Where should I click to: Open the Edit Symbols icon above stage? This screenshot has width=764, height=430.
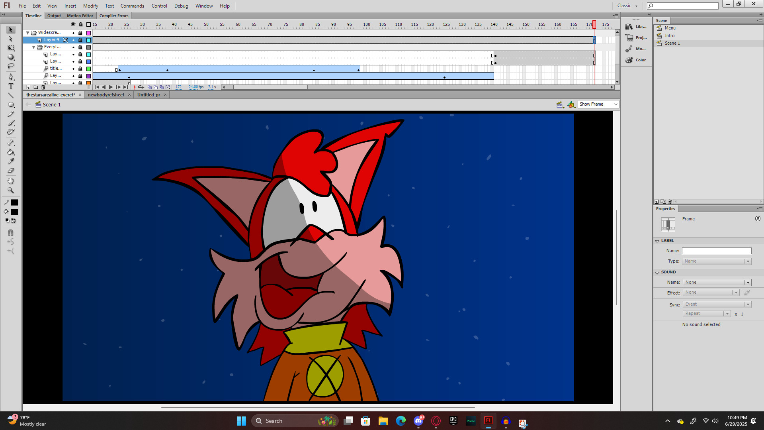[571, 104]
